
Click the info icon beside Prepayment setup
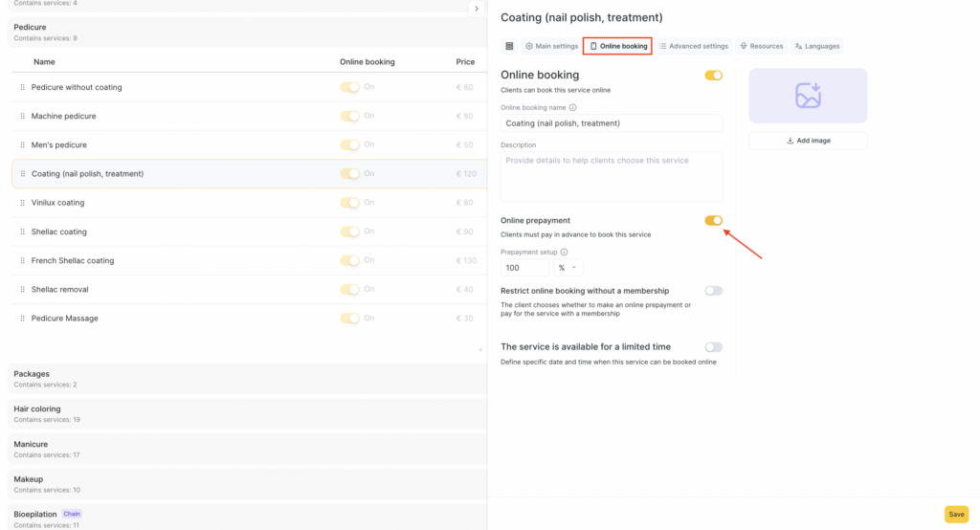coord(564,253)
